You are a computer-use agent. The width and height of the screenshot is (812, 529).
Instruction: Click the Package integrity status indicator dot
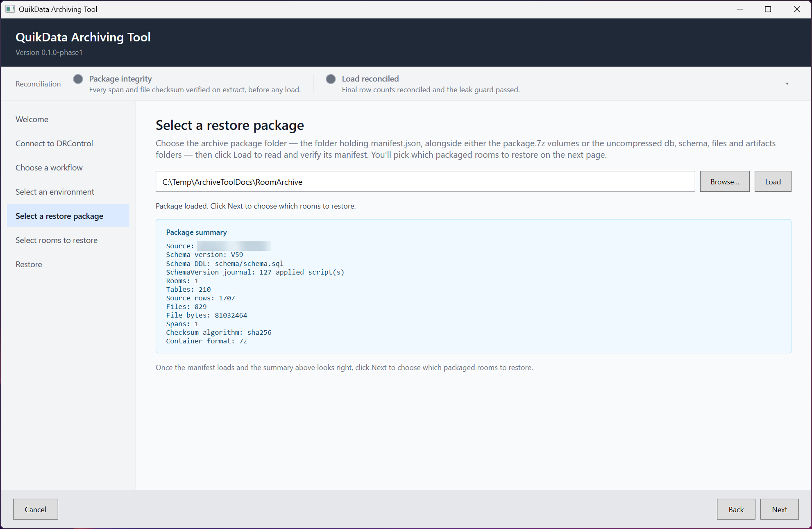[x=78, y=79]
